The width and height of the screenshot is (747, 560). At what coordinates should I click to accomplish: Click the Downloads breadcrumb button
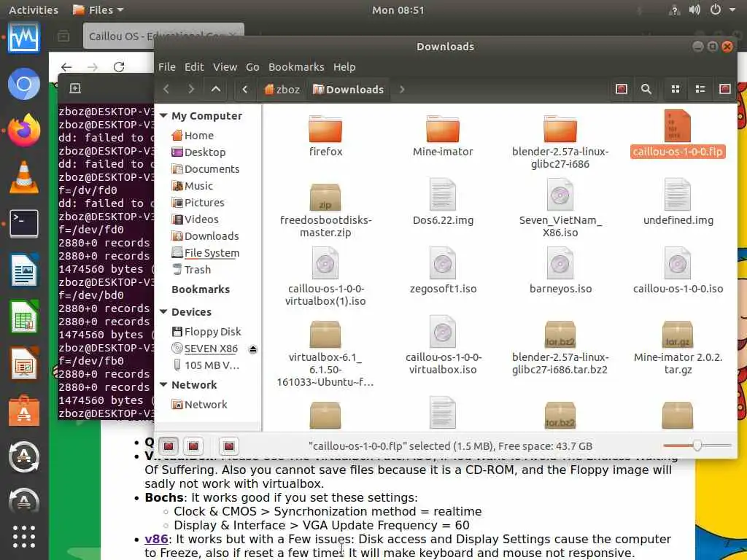pos(348,89)
